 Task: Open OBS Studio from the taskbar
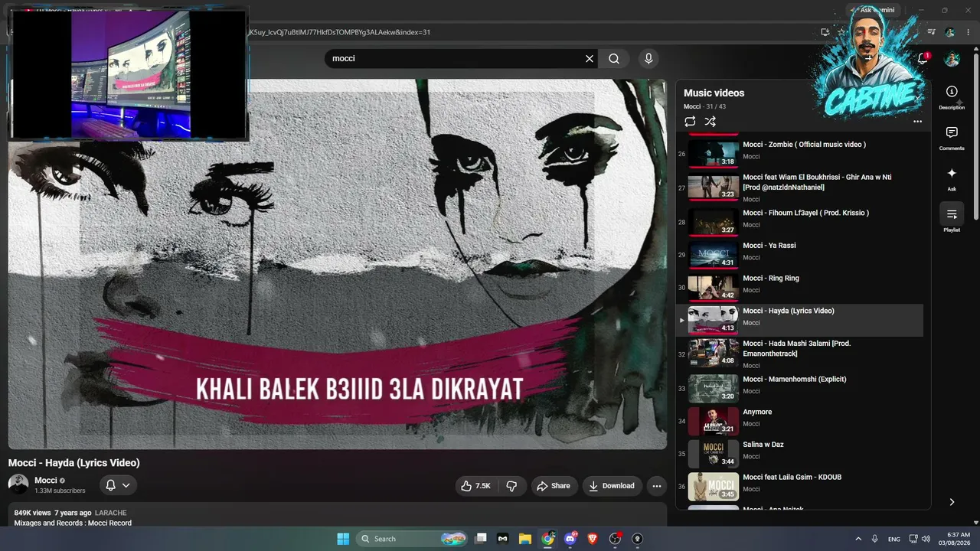click(615, 539)
